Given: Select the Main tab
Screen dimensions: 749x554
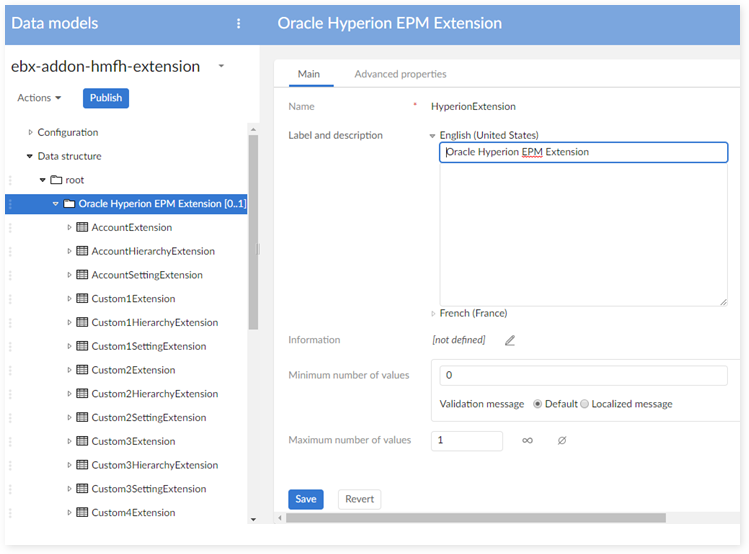Looking at the screenshot, I should click(x=308, y=74).
